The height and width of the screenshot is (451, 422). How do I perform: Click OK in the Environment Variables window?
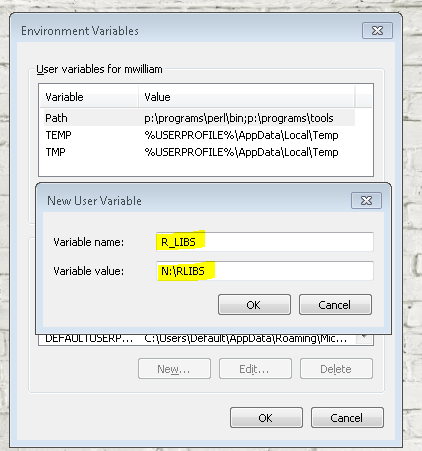point(266,418)
